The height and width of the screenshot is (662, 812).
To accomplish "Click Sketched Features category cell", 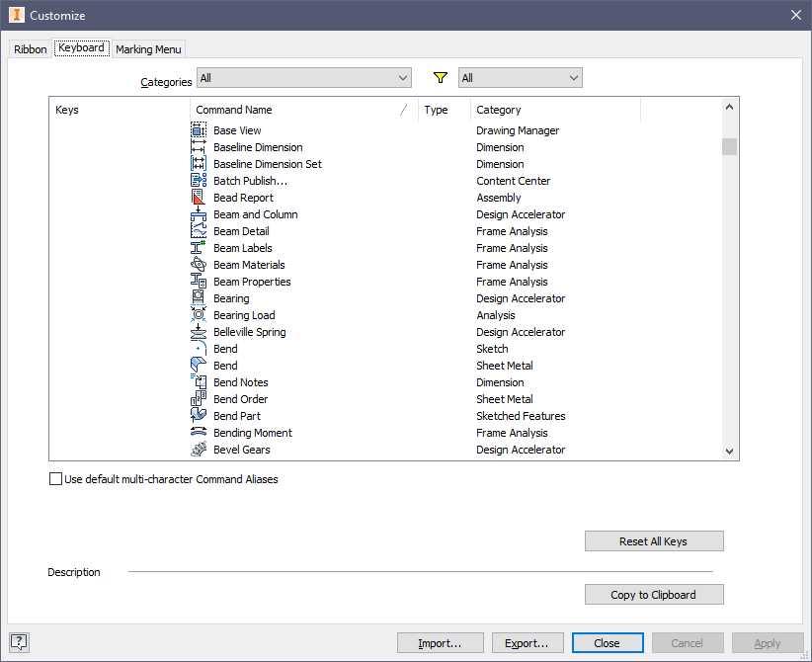I will [x=521, y=416].
